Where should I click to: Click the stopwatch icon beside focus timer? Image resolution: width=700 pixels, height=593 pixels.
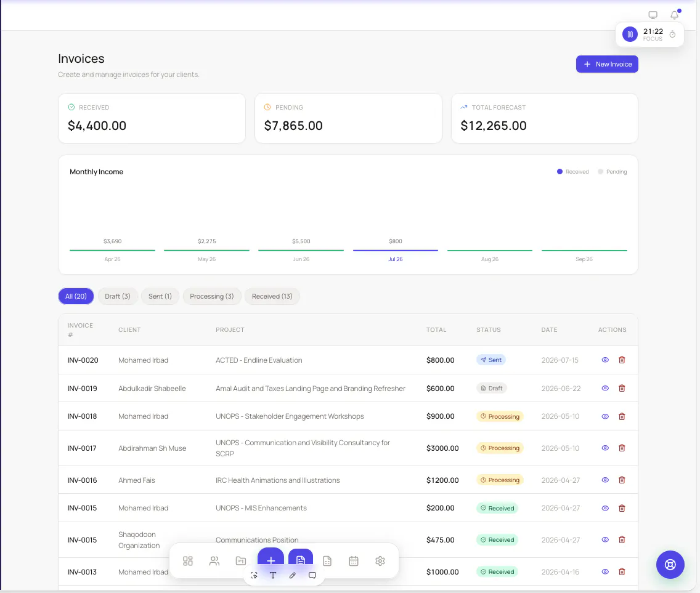[x=672, y=34]
